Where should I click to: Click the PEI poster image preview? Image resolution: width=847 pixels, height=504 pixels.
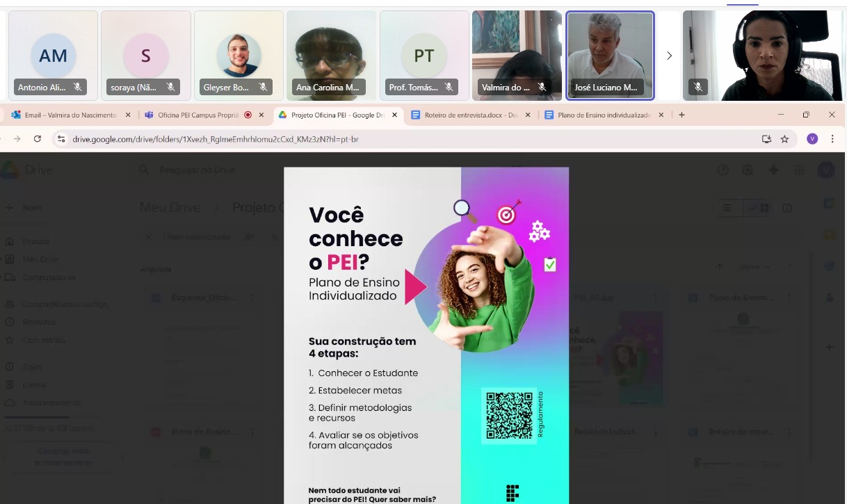(x=426, y=334)
